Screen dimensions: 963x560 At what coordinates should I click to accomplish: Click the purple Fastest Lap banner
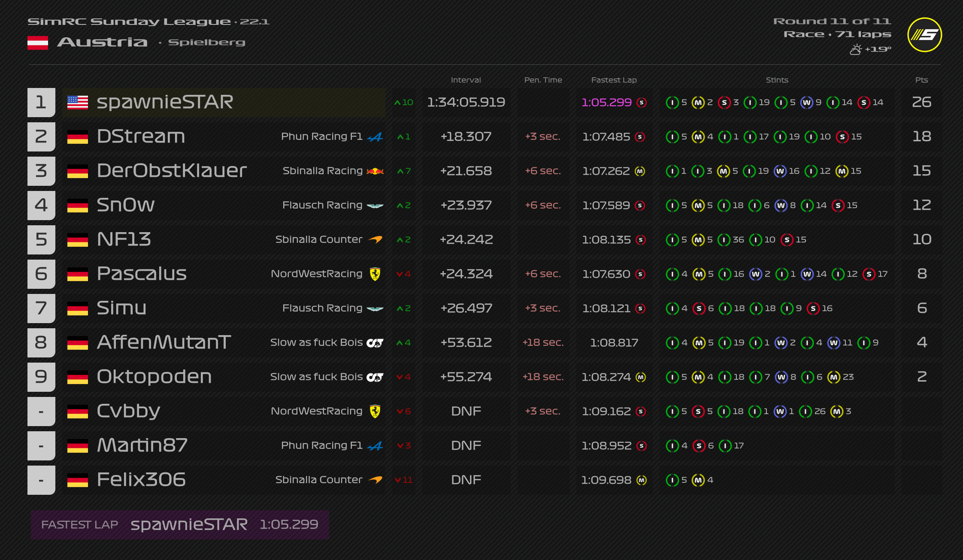[180, 524]
